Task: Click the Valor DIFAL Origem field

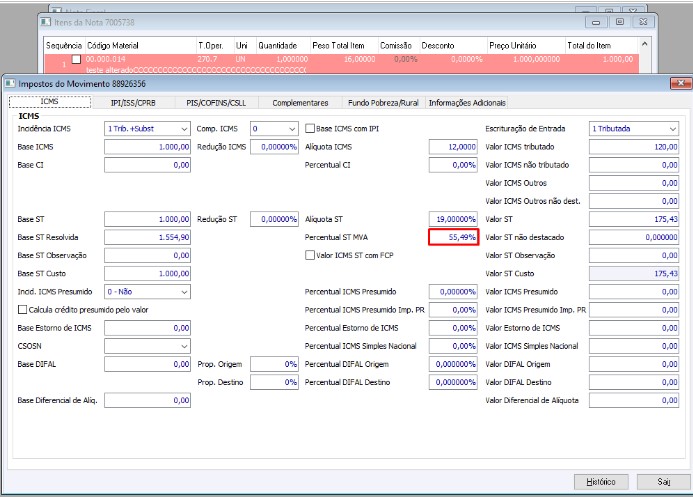Action: pos(634,364)
